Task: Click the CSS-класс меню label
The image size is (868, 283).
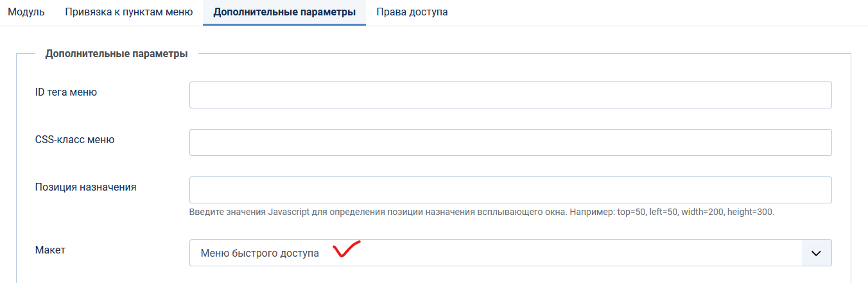Action: 74,139
